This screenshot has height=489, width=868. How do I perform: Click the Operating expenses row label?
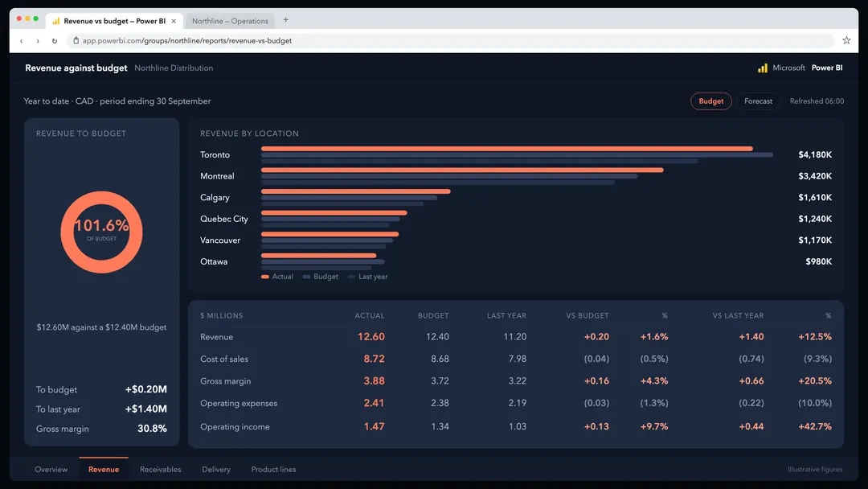point(239,404)
